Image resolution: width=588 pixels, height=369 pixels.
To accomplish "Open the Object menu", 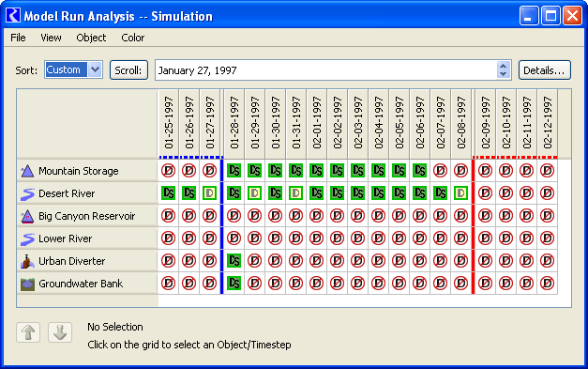I will (91, 38).
